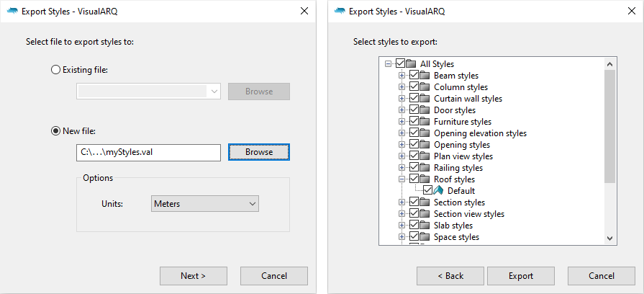Screen dimensions: 644x294
Task: Click the < Back button
Action: tap(450, 276)
